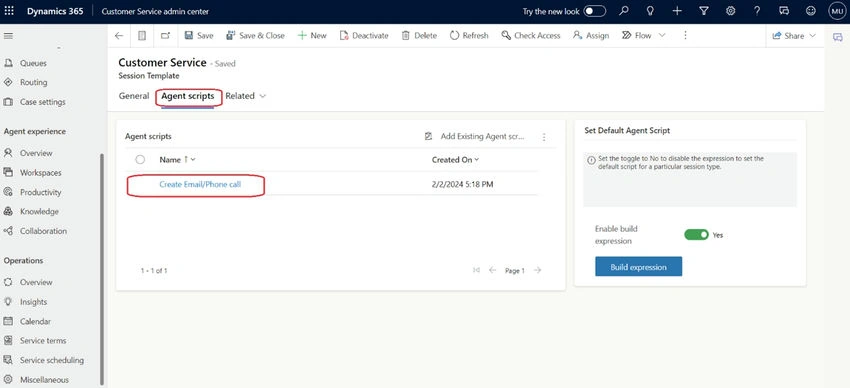Viewport: 850px width, 388px height.
Task: Expand the Share dropdown chevron
Action: [812, 36]
